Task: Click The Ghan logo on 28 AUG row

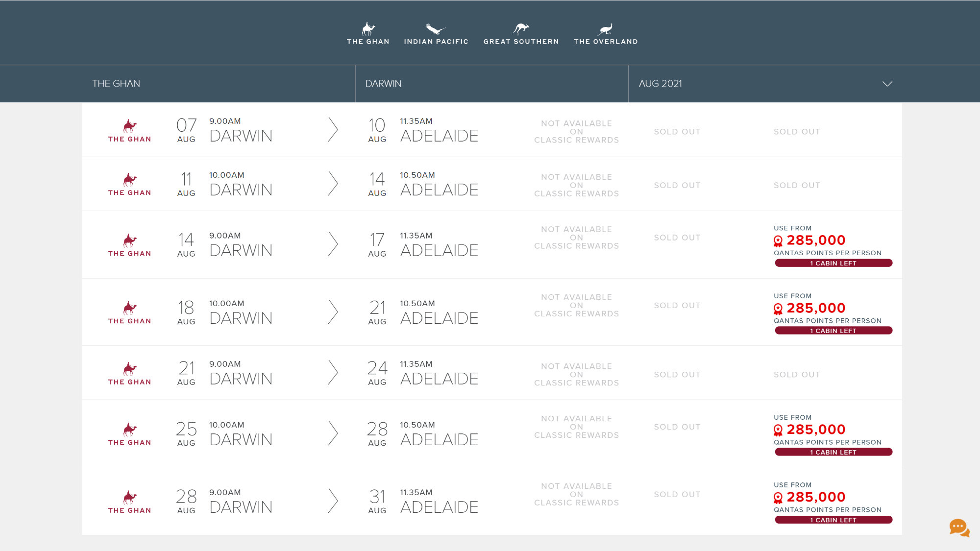Action: [x=129, y=502]
